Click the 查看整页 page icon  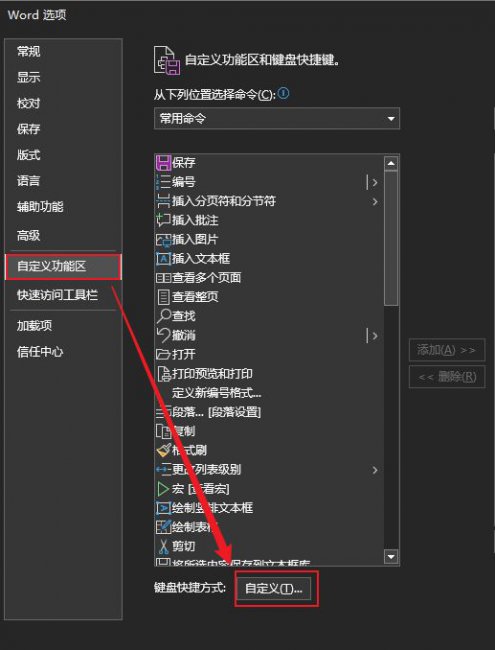(163, 297)
